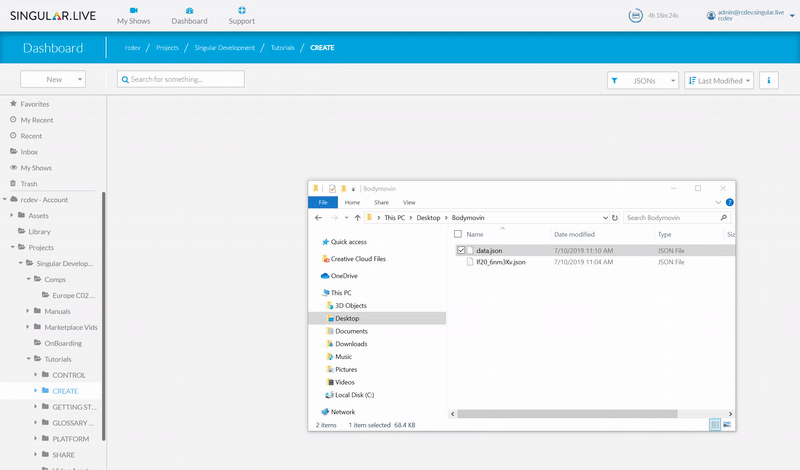Expand the Manuals folder arrow
Screen dimensions: 800x470
coord(28,311)
